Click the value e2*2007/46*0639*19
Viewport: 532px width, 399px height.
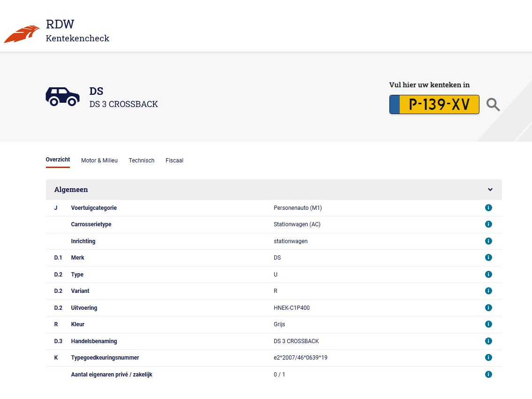click(x=300, y=357)
